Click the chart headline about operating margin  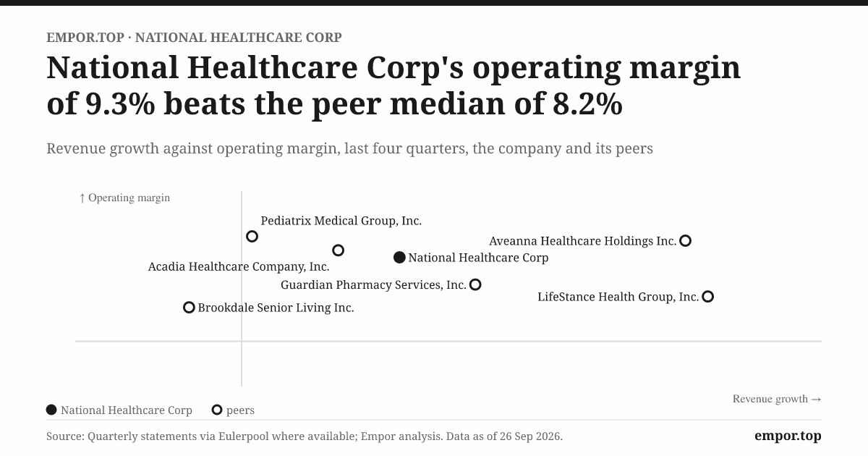coord(393,86)
